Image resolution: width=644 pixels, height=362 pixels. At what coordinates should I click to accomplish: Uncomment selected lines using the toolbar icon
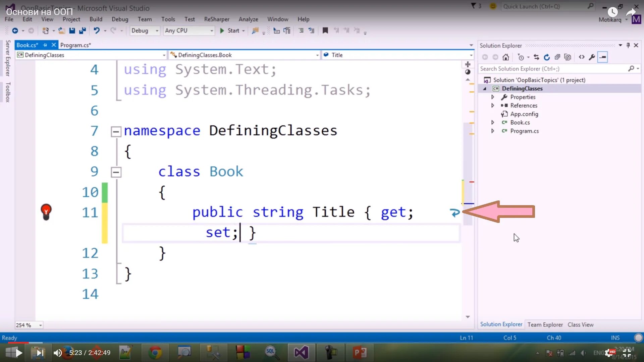coord(312,31)
